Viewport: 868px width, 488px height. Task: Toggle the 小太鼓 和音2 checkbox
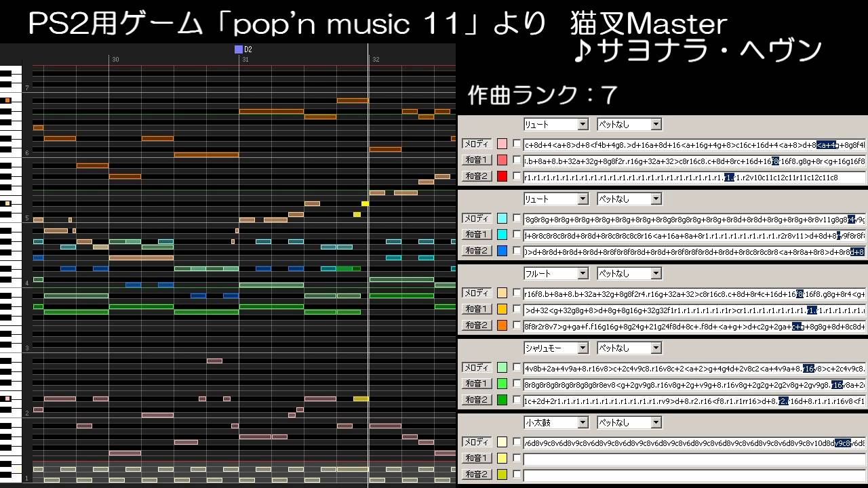coord(517,474)
